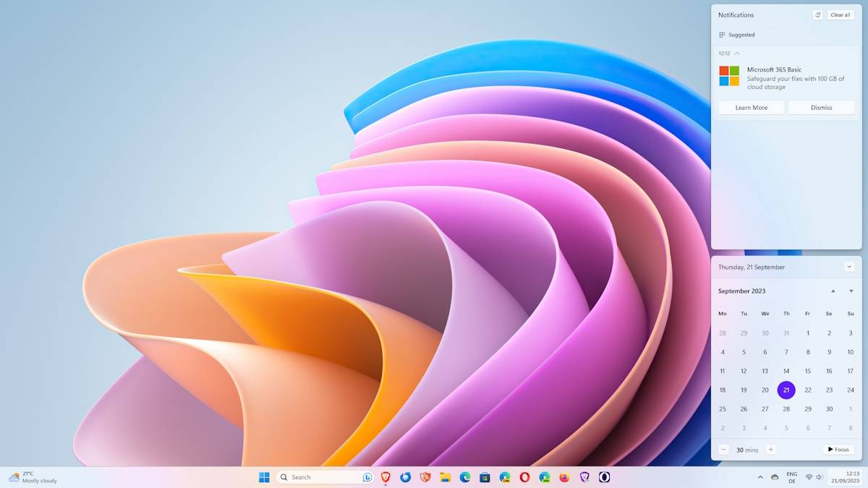Viewport: 868px width, 488px height.
Task: Clear all notifications
Action: coord(840,14)
